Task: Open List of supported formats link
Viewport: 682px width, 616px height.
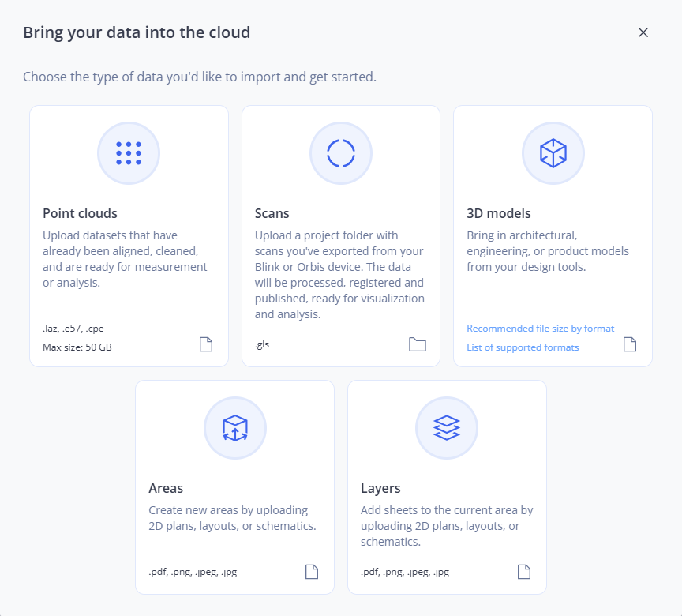Action: click(523, 347)
